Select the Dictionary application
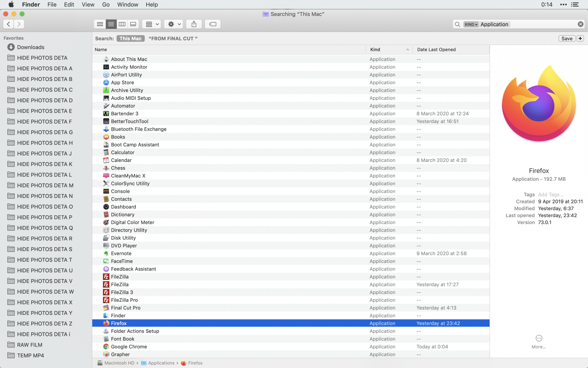Viewport: 588px width, 368px height. tap(291, 215)
